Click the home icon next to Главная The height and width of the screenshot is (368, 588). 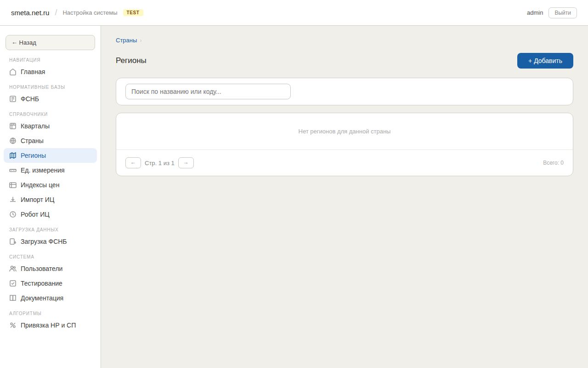tap(13, 72)
